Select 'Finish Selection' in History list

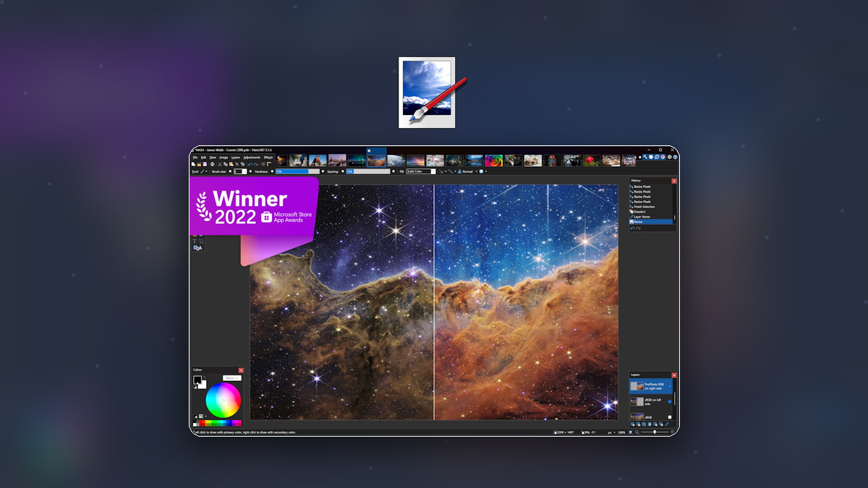(x=652, y=207)
